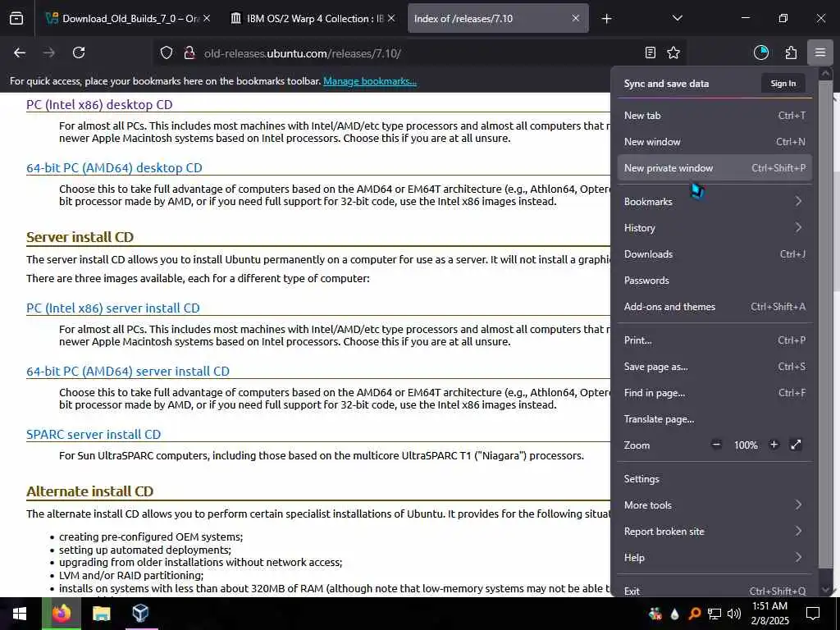Click the magnifier icon in system tray
Screen dimensions: 840x630
click(x=694, y=614)
